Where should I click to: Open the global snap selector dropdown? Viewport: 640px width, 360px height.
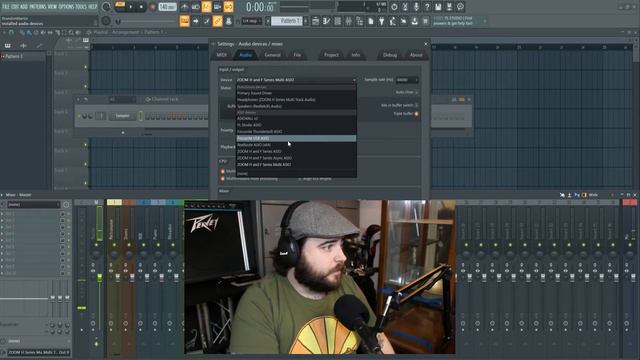(251, 21)
